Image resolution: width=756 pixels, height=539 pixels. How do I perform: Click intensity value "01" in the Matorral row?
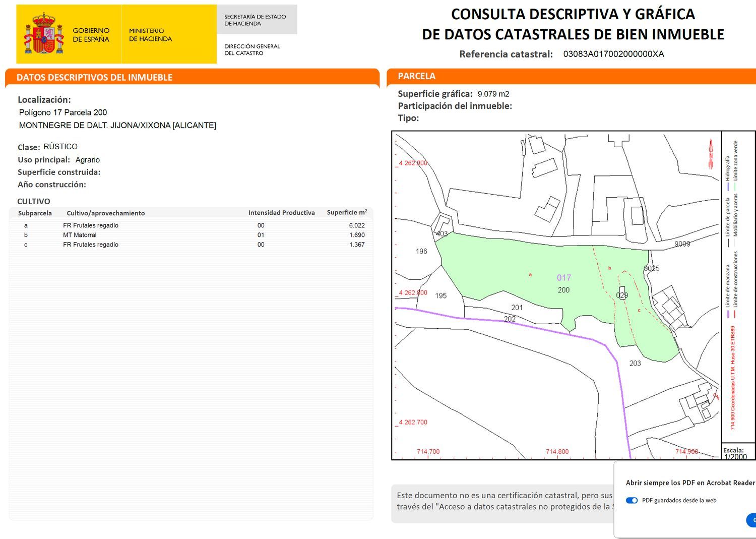click(x=261, y=235)
